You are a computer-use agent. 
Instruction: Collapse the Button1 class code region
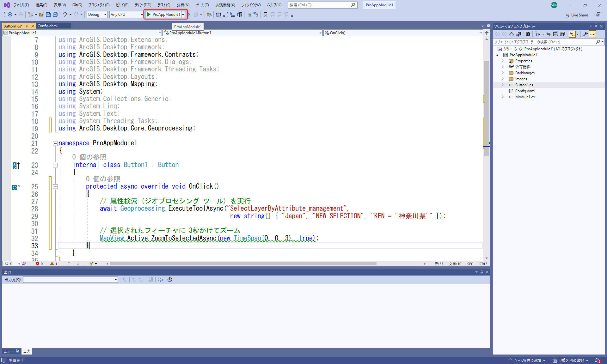point(55,165)
